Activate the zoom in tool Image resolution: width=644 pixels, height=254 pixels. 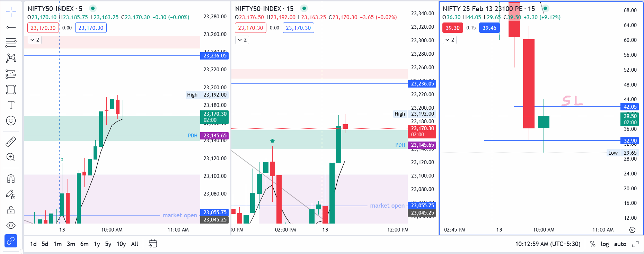[x=11, y=157]
